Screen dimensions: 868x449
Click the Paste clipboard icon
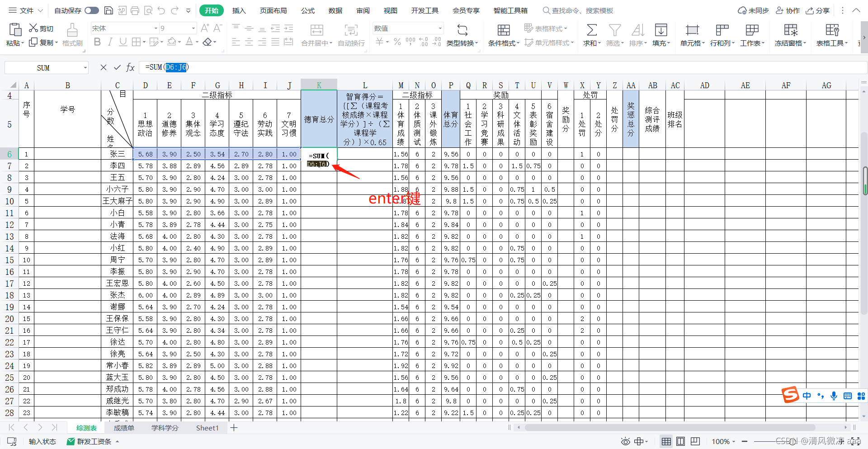15,29
